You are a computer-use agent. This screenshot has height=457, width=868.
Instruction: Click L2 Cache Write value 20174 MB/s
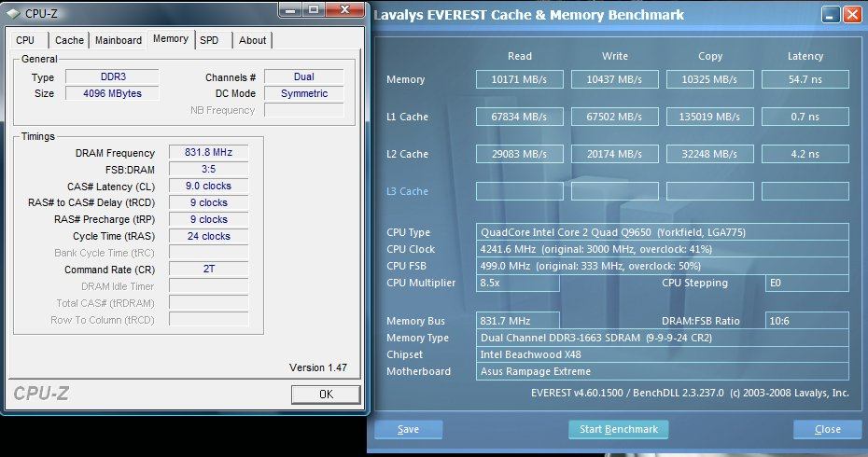click(614, 154)
